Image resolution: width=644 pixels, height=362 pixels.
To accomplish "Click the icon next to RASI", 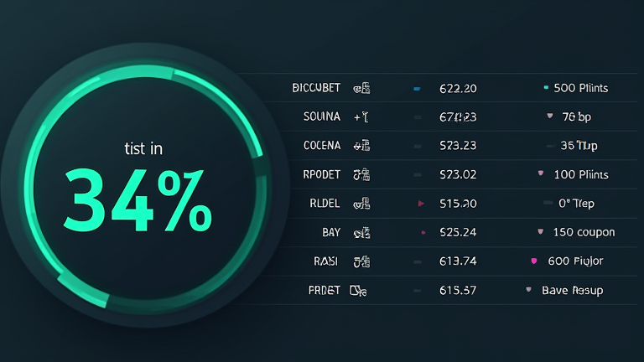I will [361, 261].
